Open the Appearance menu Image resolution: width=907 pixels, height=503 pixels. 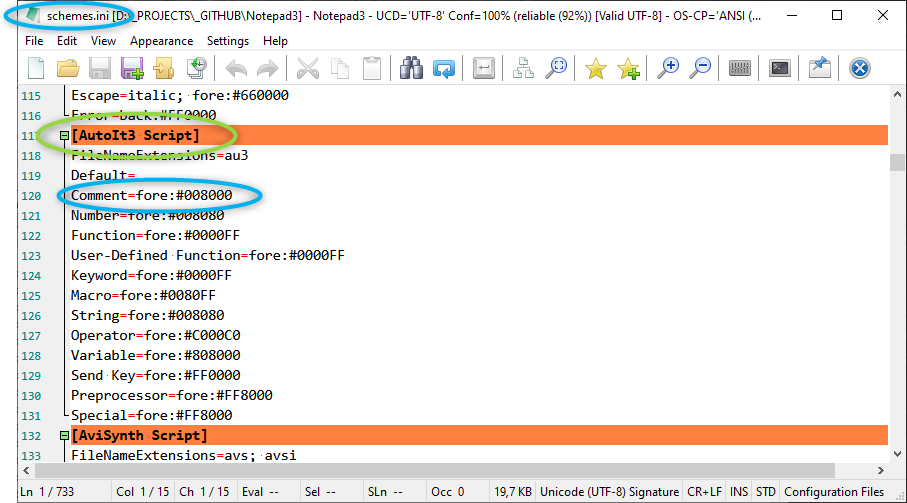pos(161,41)
